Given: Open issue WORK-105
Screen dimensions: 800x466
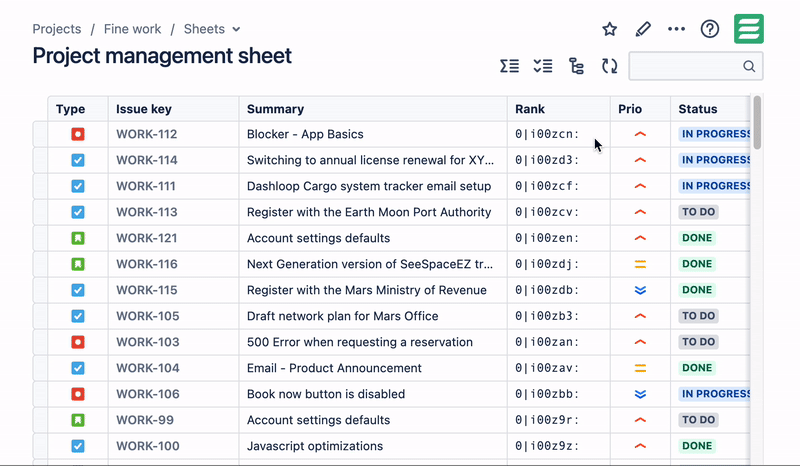Looking at the screenshot, I should pos(147,316).
